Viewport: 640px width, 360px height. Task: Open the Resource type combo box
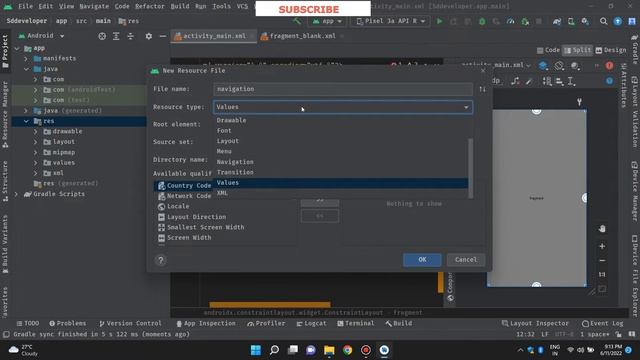click(x=343, y=107)
